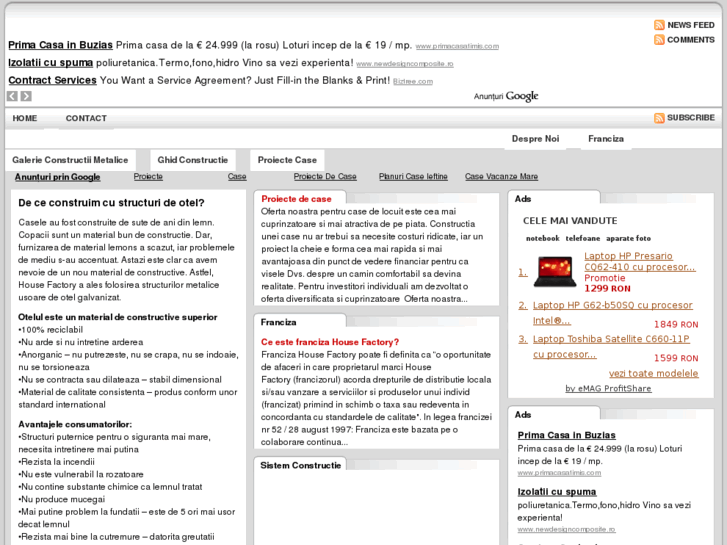Viewport: 727px width, 545px height.
Task: Open 'Ce este franciza House Factory?' link
Action: pyautogui.click(x=330, y=342)
